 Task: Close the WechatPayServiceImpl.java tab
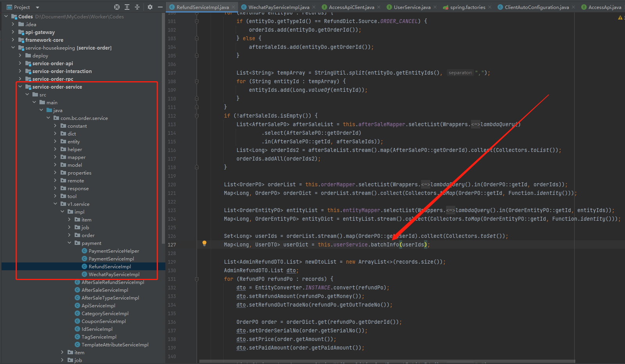(x=314, y=7)
